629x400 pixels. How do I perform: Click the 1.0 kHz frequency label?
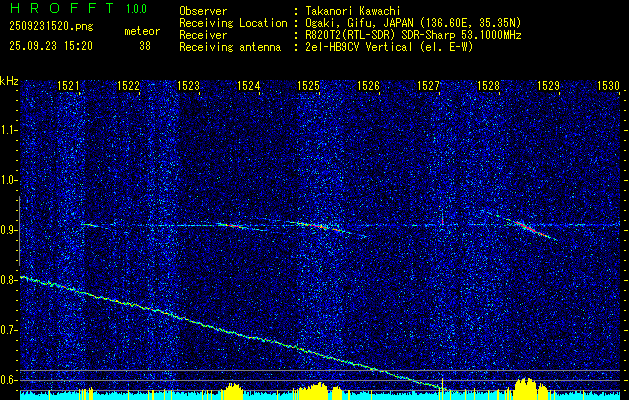9,181
